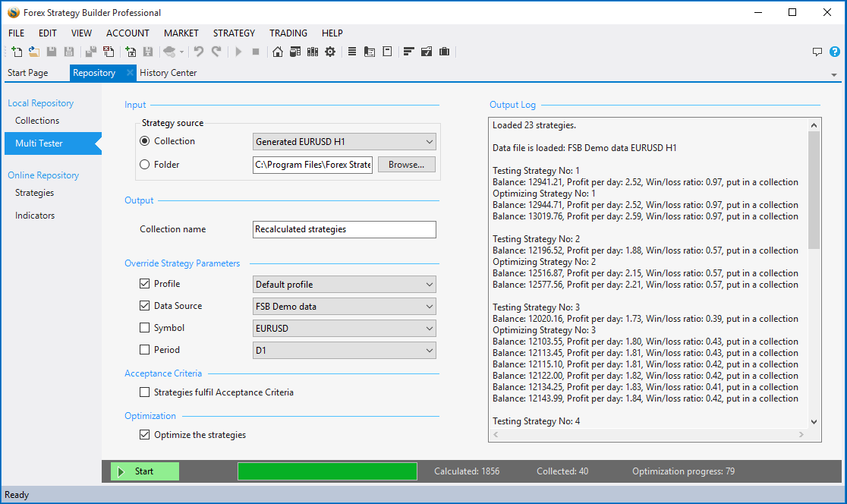The width and height of the screenshot is (847, 504).
Task: Click the briefcase toolbar icon
Action: [444, 52]
